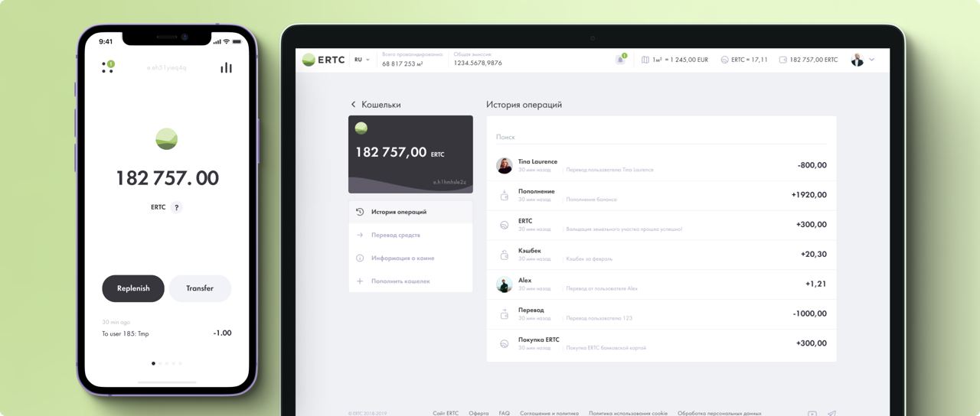The image size is (980, 416).
Task: Click the arrow icon for Перевод средств
Action: (360, 235)
